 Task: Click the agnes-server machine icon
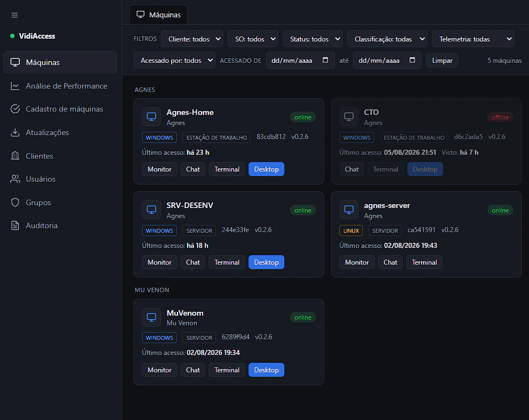pyautogui.click(x=349, y=210)
